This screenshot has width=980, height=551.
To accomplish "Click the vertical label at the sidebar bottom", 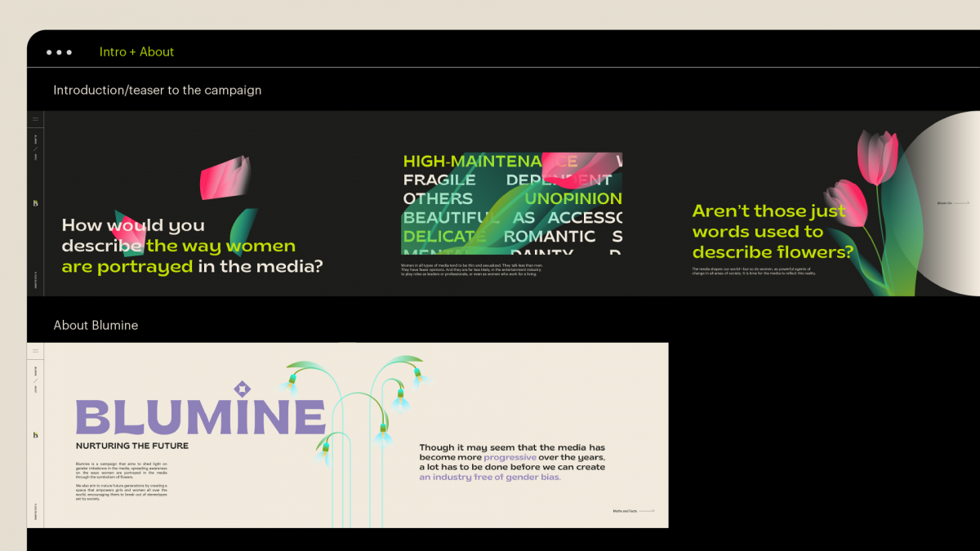I will coord(35,282).
